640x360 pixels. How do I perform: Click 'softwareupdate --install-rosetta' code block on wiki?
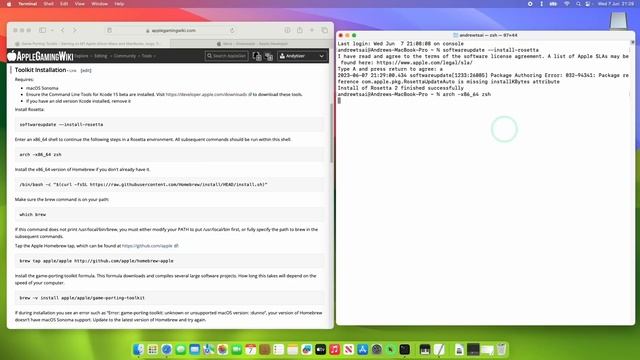pos(170,124)
